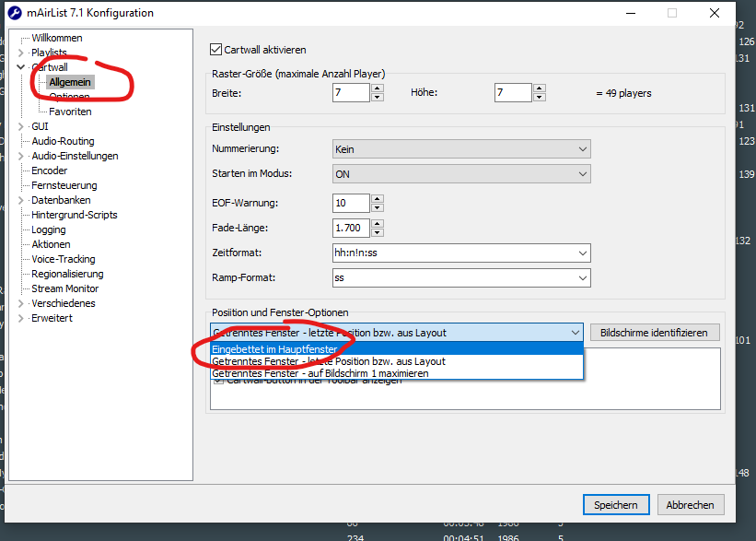Toggle the Cartwall aktivieren checkbox
The width and height of the screenshot is (756, 541).
[x=215, y=50]
